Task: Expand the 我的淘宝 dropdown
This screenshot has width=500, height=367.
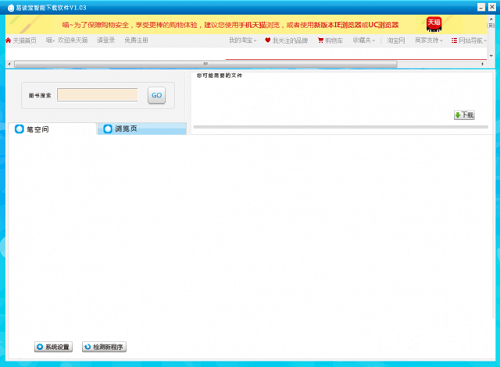Action: (x=243, y=40)
